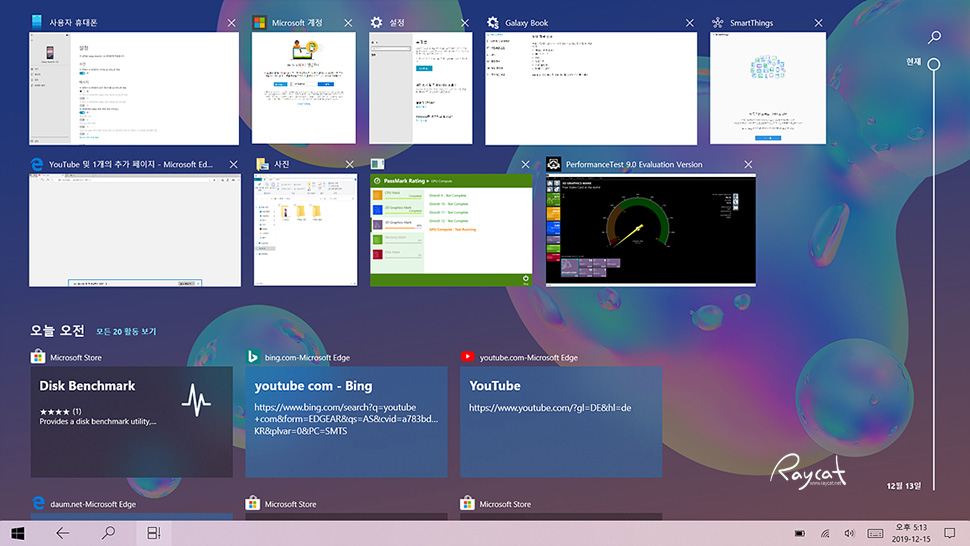
Task: Click the Edge icon beside YouTube title
Action: coord(37,164)
